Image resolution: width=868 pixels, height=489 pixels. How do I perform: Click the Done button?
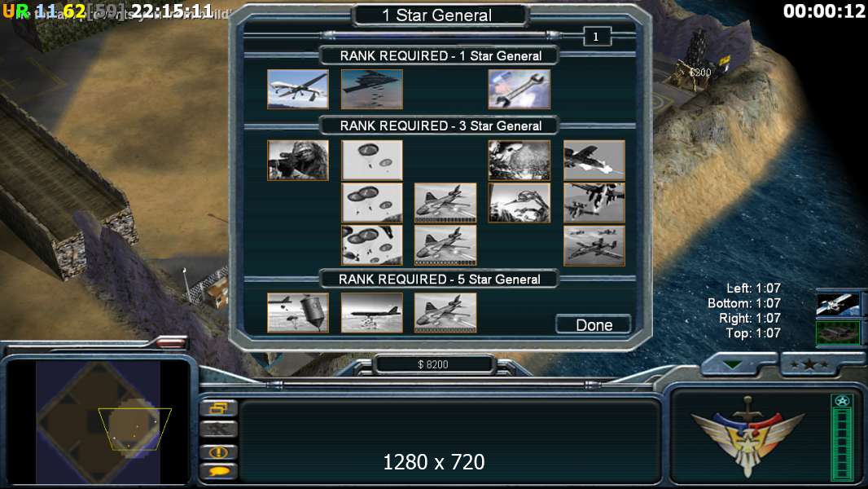point(594,324)
